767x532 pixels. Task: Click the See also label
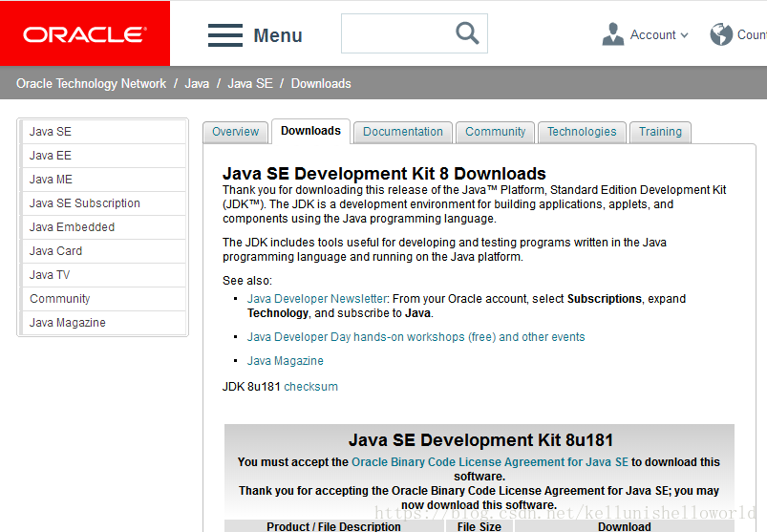pyautogui.click(x=247, y=281)
